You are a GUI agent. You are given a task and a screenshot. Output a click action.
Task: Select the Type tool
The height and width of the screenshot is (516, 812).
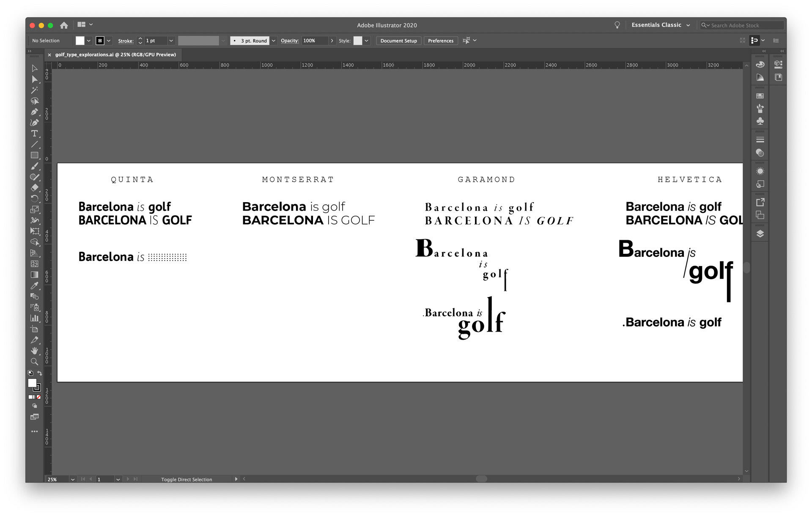pos(34,134)
